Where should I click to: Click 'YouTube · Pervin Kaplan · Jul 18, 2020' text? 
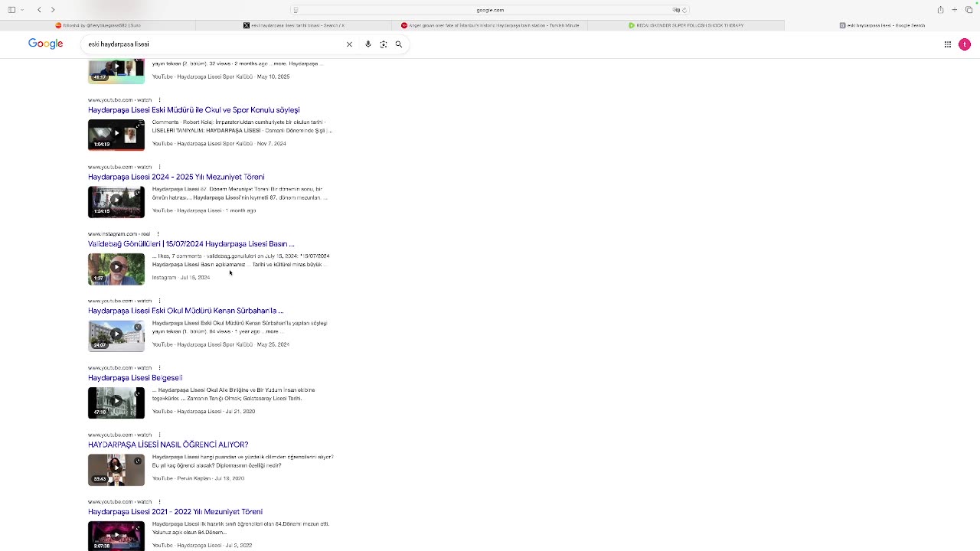pyautogui.click(x=198, y=478)
